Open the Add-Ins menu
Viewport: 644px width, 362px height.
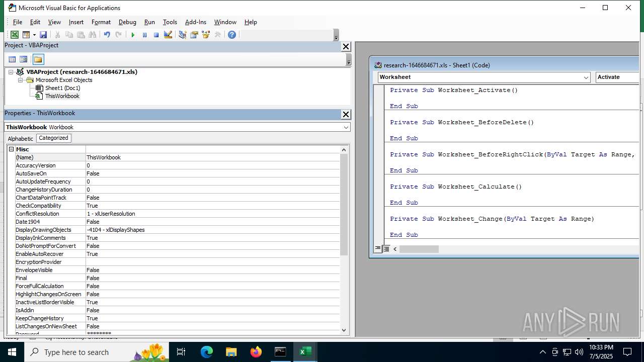tap(196, 22)
